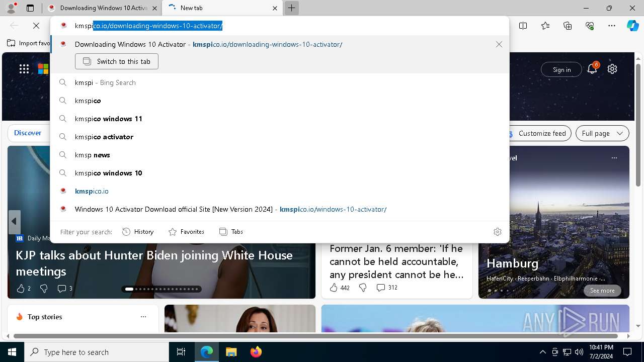This screenshot has height=362, width=644.
Task: Stop loading the page
Action: coord(36,26)
